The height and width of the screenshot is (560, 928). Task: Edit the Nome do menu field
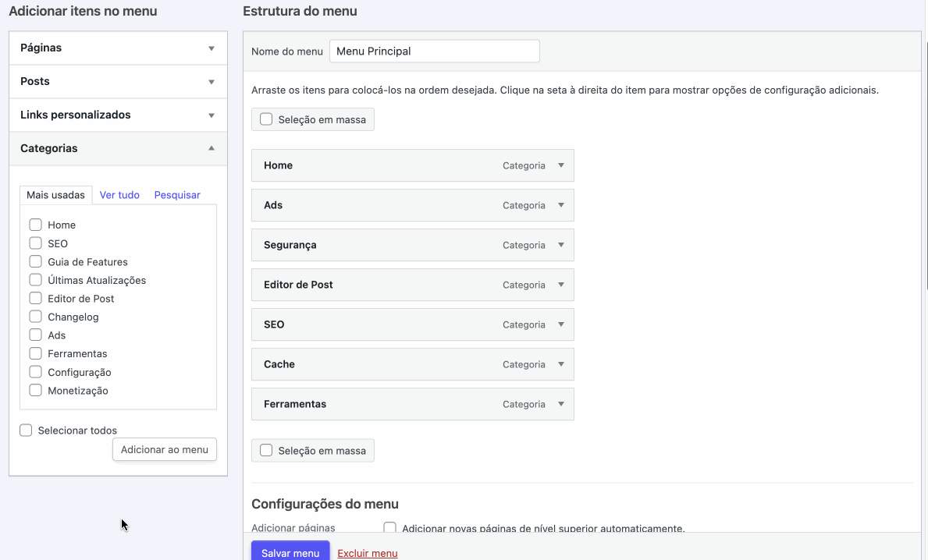(435, 51)
